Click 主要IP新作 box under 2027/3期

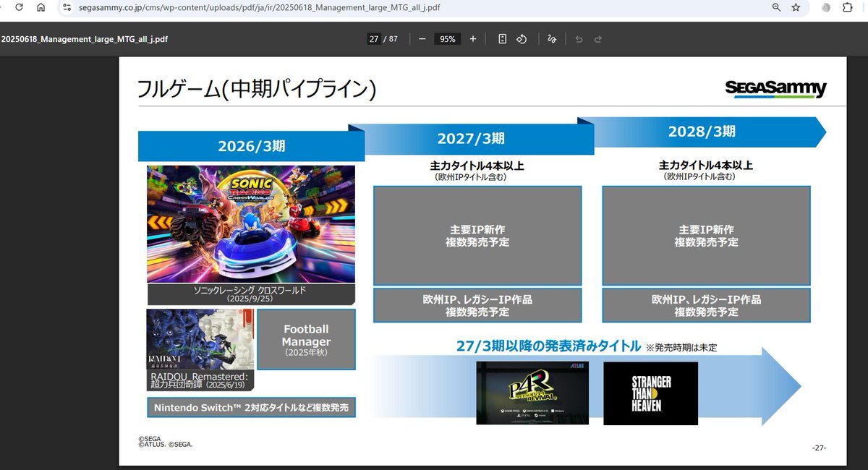click(477, 236)
